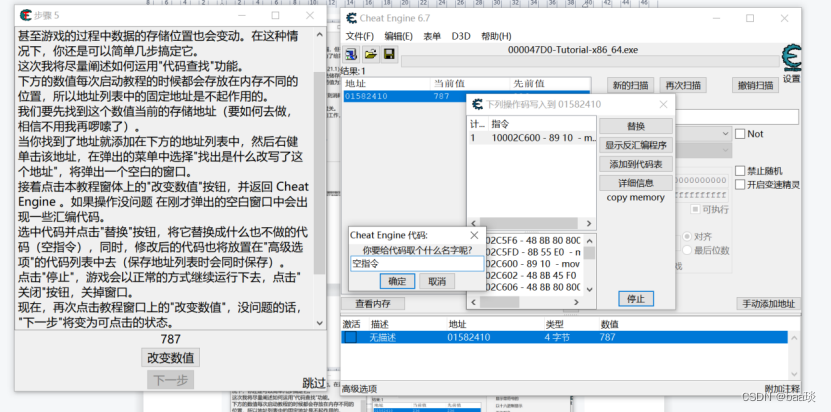Viewport: 831px width, 412px height.
Task: Click the tutorial scrollbar down arrow
Action: pos(320,322)
